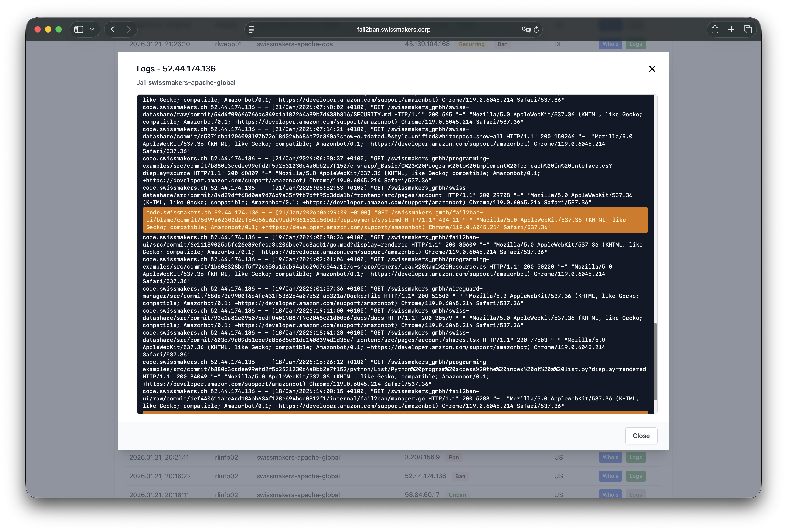Click the Logs button for 3.208.156.9

coord(635,457)
